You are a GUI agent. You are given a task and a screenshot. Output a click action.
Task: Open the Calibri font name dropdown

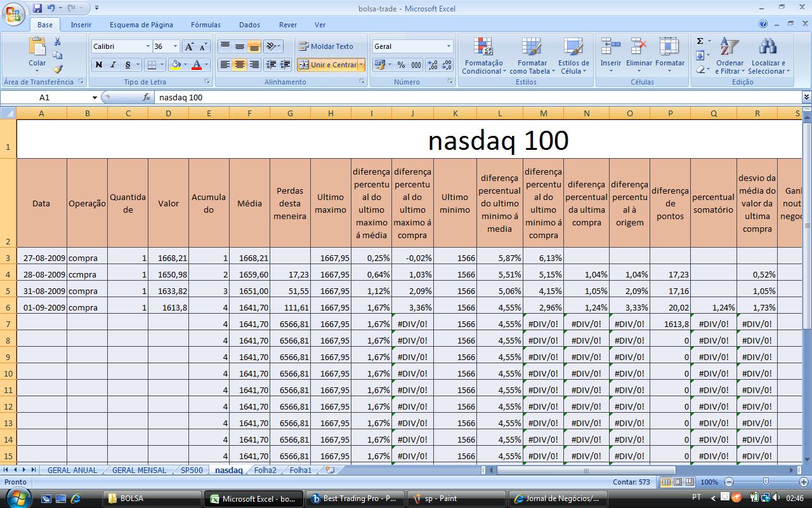pyautogui.click(x=148, y=46)
